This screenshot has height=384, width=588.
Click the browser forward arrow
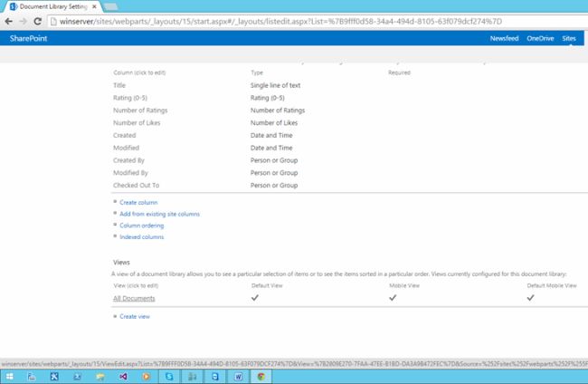coord(23,22)
